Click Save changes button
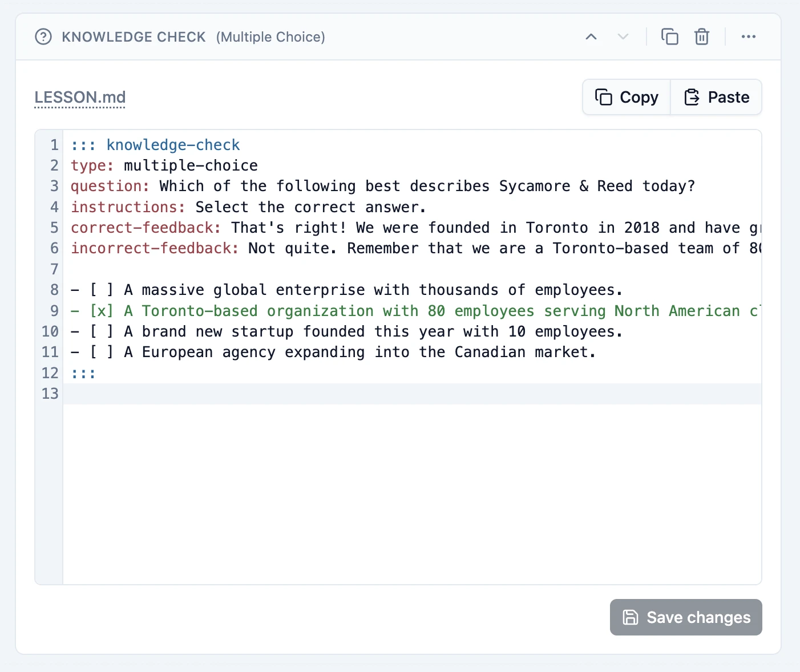 tap(686, 617)
